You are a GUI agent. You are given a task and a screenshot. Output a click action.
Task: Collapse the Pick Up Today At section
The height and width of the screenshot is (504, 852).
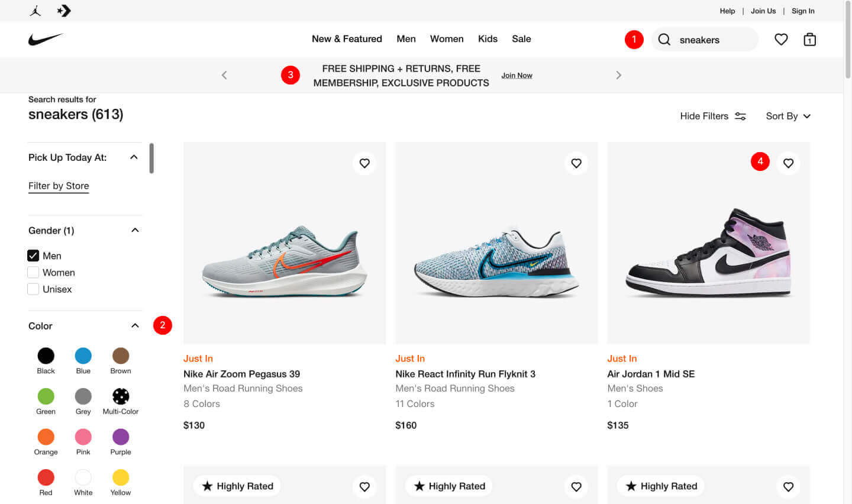134,157
